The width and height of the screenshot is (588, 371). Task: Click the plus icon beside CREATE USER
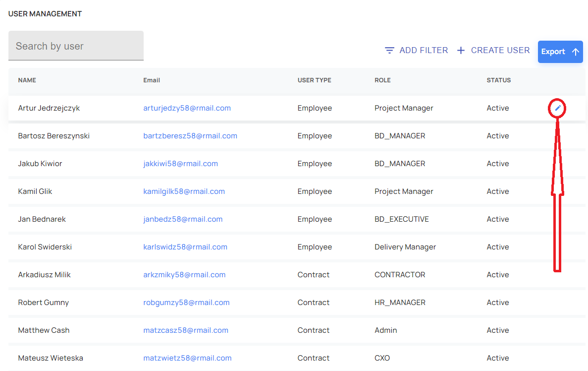[461, 50]
